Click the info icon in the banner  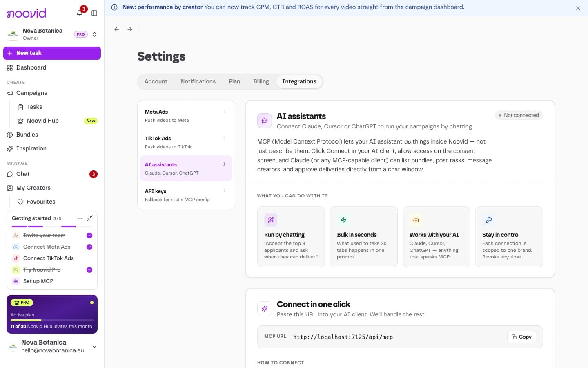coord(114,7)
